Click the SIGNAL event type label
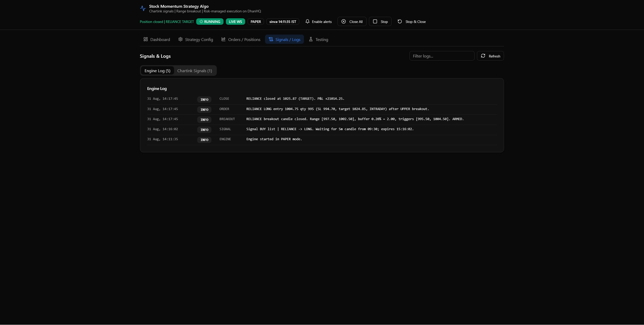 225,129
